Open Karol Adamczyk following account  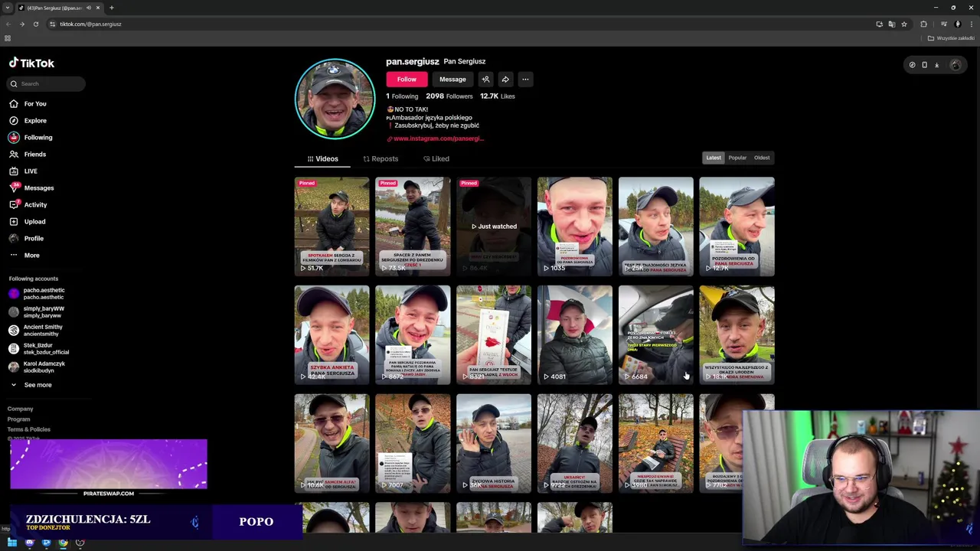point(38,367)
